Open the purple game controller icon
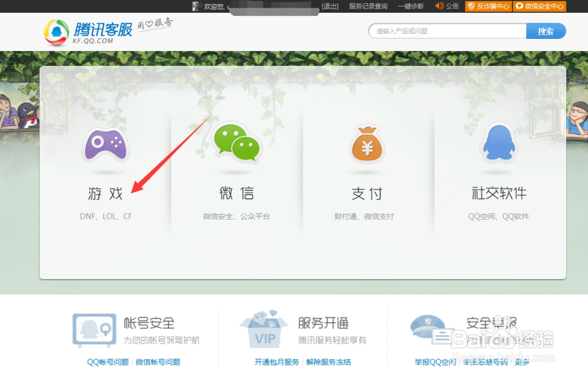Image resolution: width=588 pixels, height=378 pixels. [x=105, y=145]
